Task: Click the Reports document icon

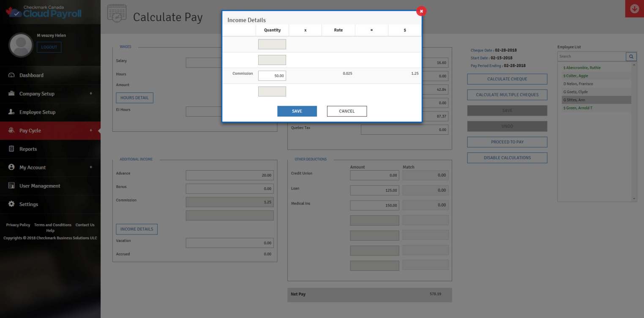Action: (11, 149)
